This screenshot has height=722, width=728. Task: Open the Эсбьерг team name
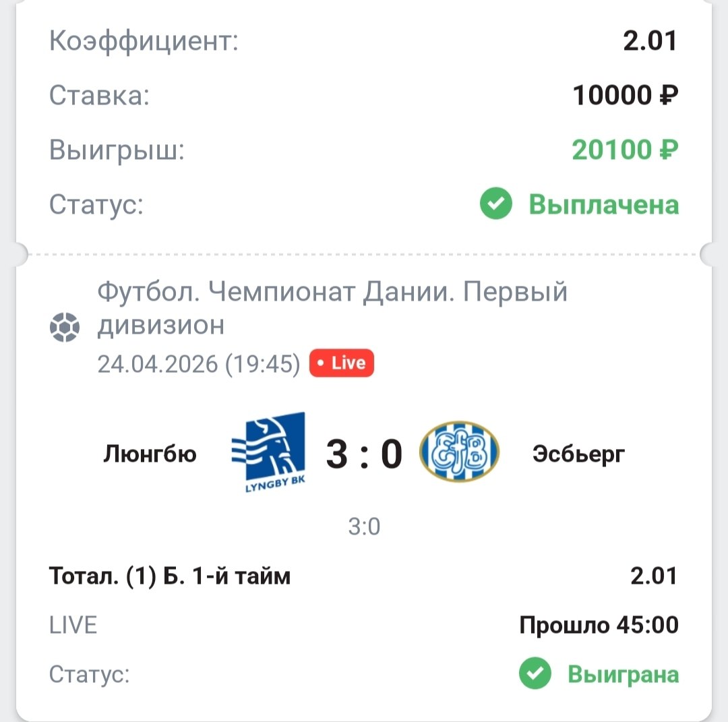click(x=578, y=454)
